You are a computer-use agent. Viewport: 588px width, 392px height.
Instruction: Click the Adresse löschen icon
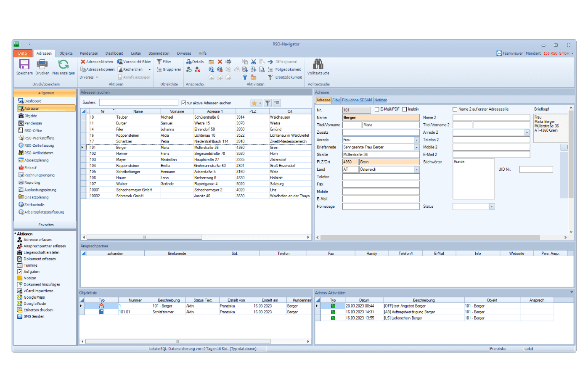(83, 62)
